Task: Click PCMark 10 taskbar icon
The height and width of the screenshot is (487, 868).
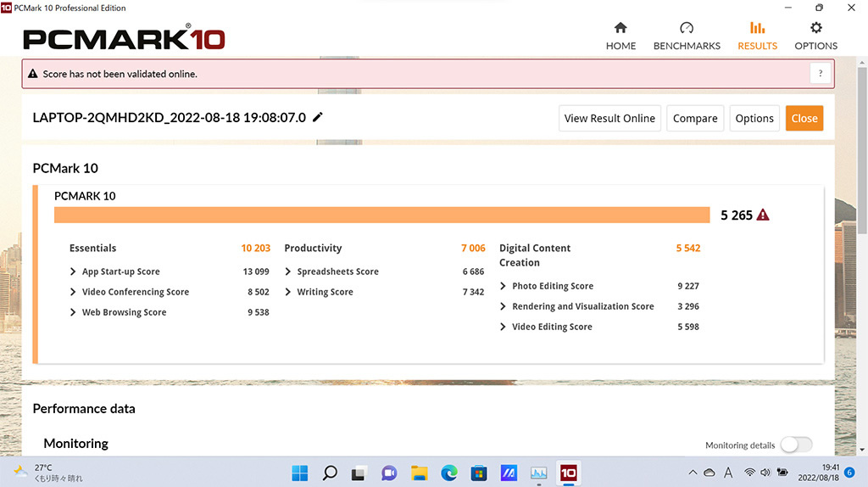Action: (x=569, y=473)
